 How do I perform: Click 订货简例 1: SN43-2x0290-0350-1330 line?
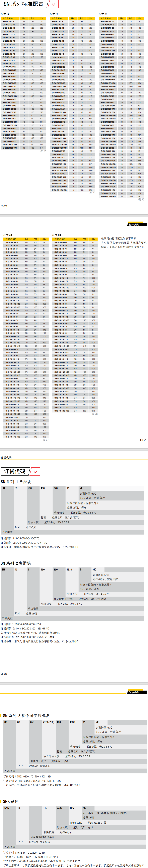pos(21,624)
